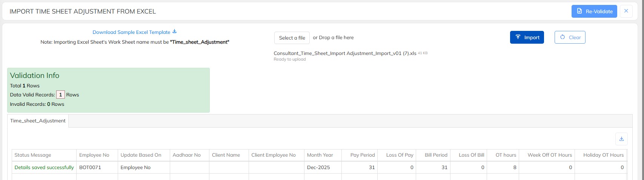Close the import dialog with X icon

click(626, 11)
